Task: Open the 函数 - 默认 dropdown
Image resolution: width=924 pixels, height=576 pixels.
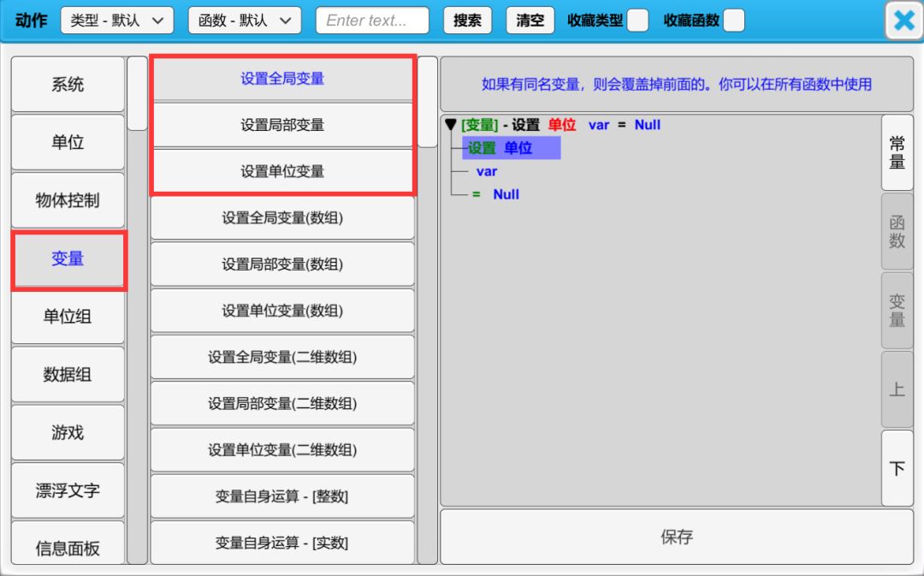Action: [245, 21]
